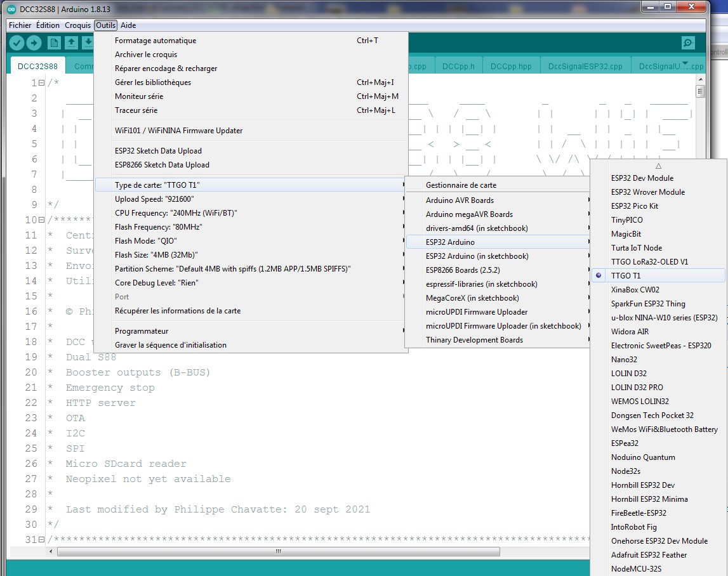The height and width of the screenshot is (576, 728).
Task: Switch to the DCC32S88 tab
Action: pos(37,67)
